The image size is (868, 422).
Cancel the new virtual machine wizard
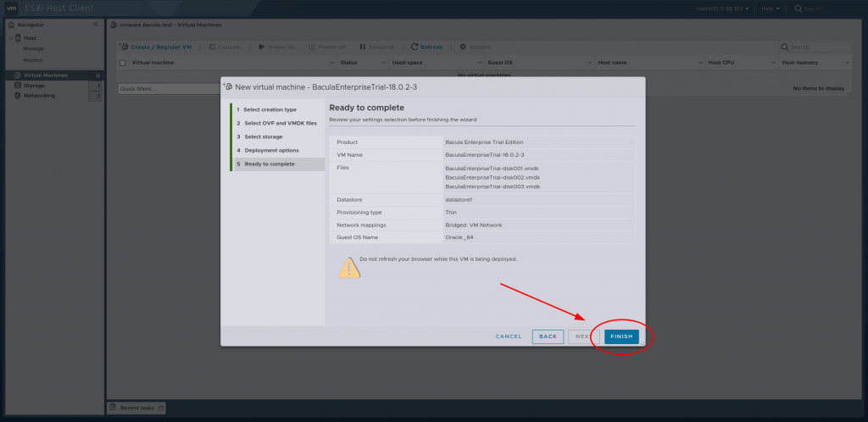pos(509,336)
